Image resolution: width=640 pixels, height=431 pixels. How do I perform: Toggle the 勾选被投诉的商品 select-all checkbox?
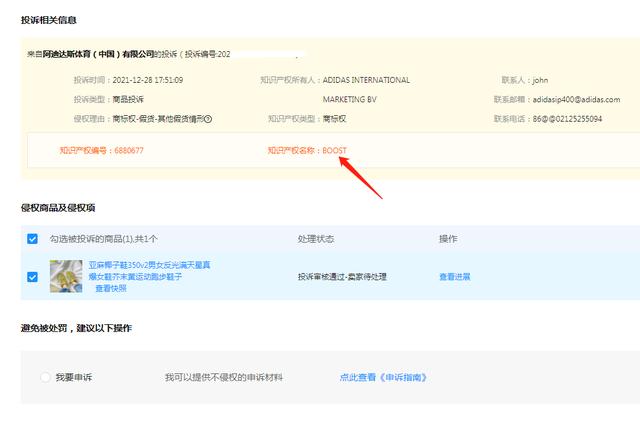click(x=32, y=239)
